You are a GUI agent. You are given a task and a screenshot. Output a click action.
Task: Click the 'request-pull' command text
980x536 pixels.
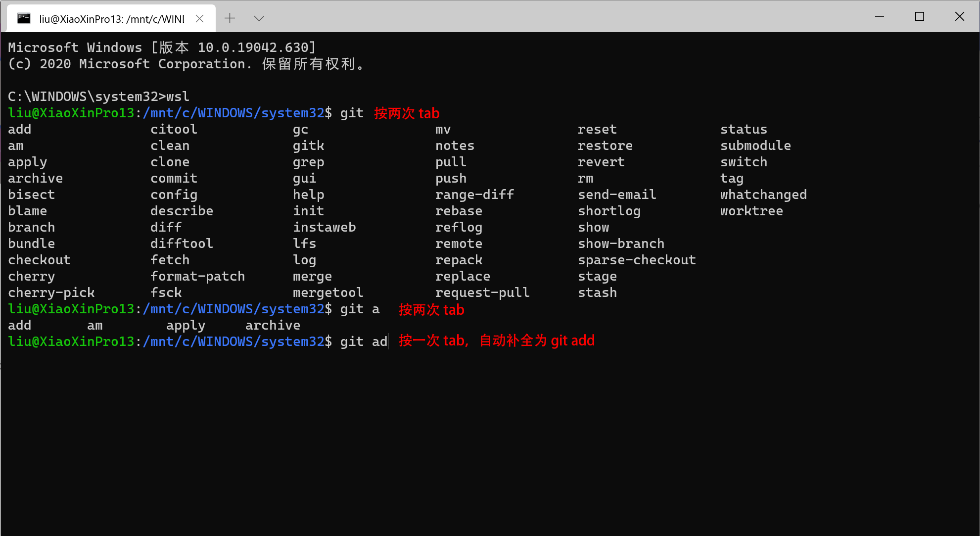(483, 292)
